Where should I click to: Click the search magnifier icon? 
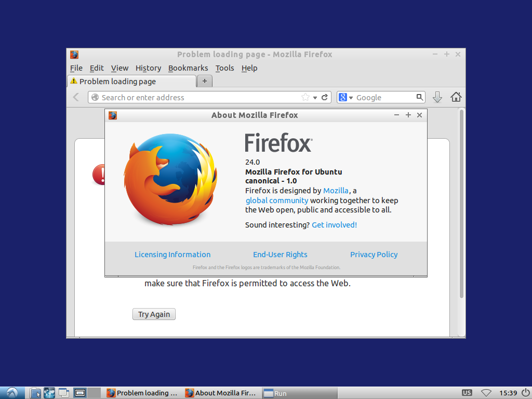[420, 97]
